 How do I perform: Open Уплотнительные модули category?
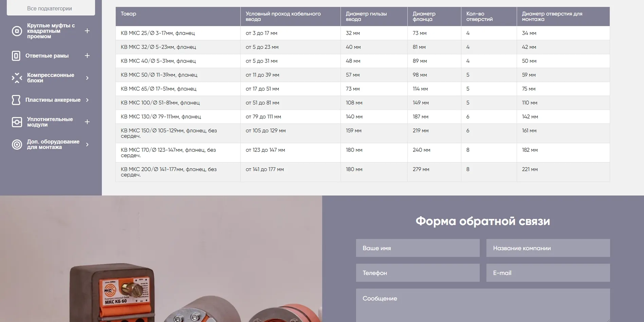pyautogui.click(x=50, y=122)
